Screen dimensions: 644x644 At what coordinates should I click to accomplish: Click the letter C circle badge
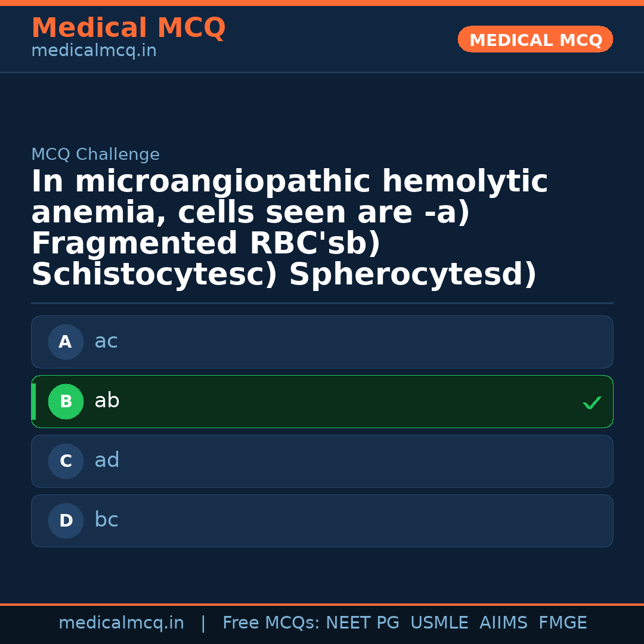pyautogui.click(x=66, y=462)
